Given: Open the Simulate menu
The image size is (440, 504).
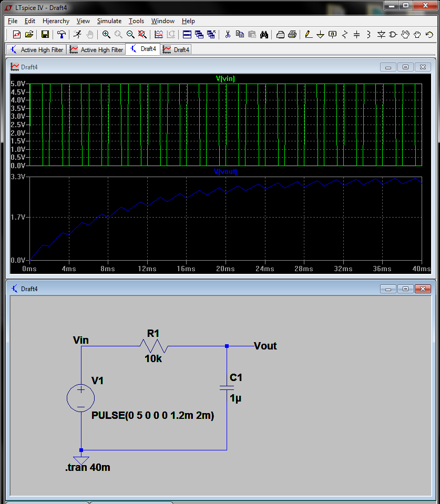Looking at the screenshot, I should [x=109, y=21].
